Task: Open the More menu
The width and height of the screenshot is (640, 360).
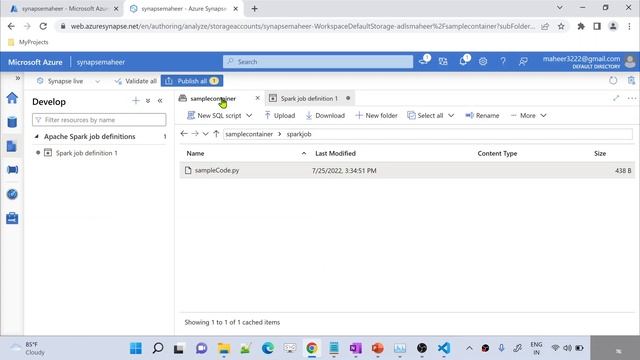Action: [529, 116]
